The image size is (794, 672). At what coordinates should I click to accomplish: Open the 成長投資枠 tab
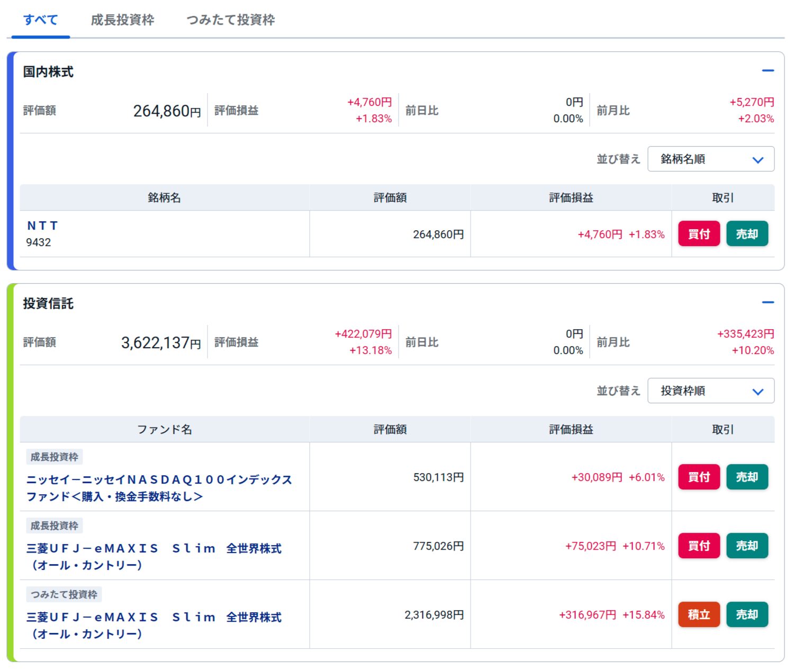tap(122, 20)
